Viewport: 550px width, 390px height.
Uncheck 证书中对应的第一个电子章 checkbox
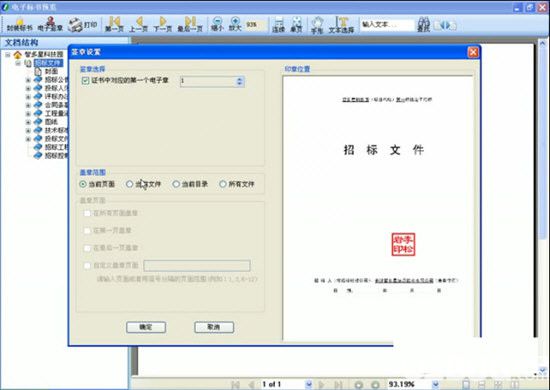85,81
